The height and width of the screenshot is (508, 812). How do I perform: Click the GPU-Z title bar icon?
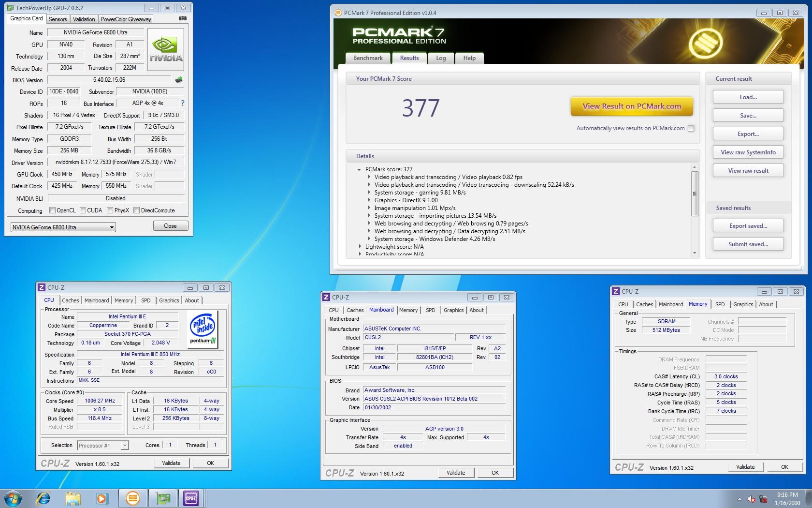tap(11, 8)
